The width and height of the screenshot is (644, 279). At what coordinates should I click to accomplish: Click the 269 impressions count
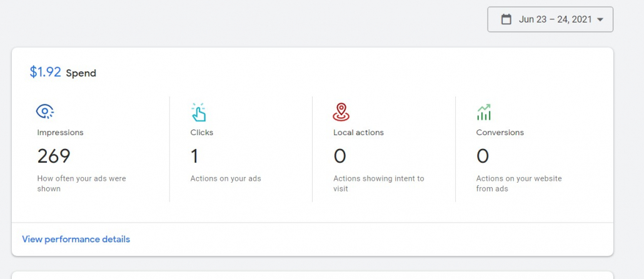point(54,156)
